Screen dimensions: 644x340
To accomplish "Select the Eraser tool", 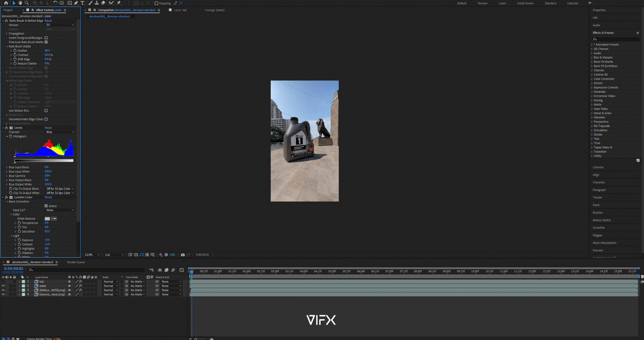I will coord(103,3).
